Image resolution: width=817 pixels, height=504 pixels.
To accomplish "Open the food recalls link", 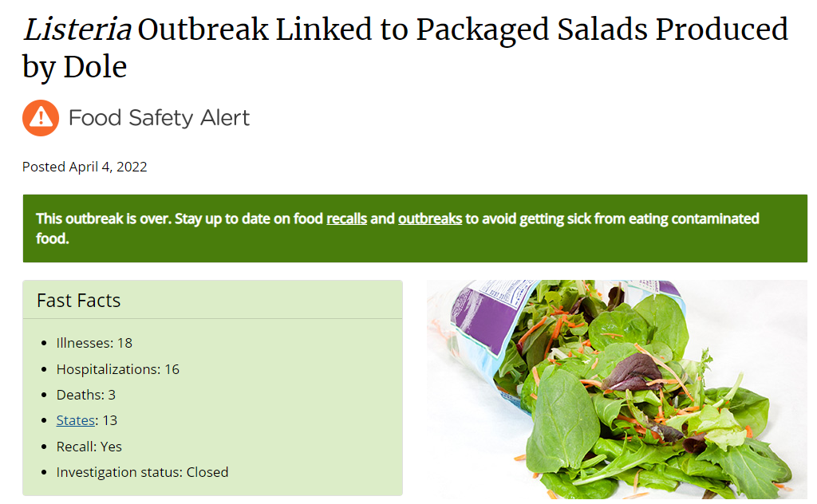I will (x=346, y=219).
